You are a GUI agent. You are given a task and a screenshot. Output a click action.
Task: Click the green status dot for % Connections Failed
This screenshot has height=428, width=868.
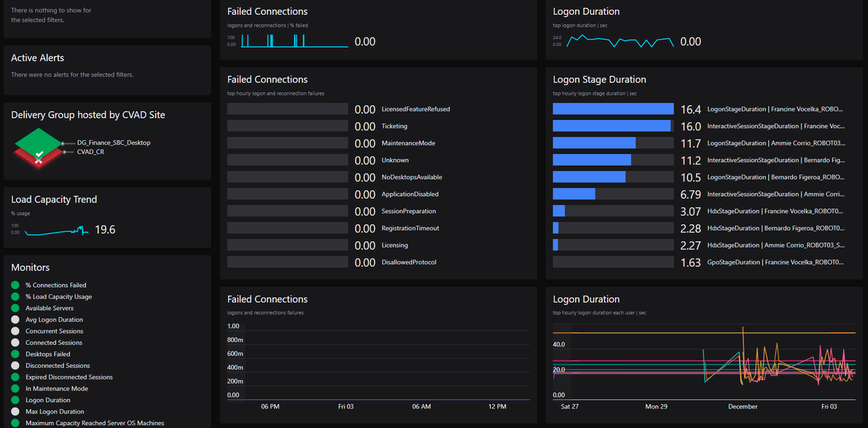pyautogui.click(x=15, y=285)
